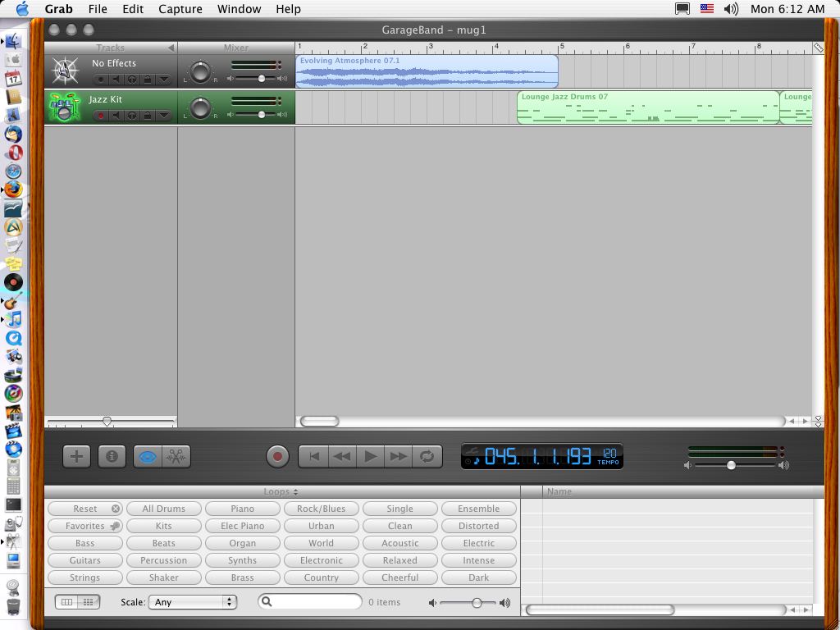
Task: Solo the No Effects track headphones button
Action: coord(132,80)
